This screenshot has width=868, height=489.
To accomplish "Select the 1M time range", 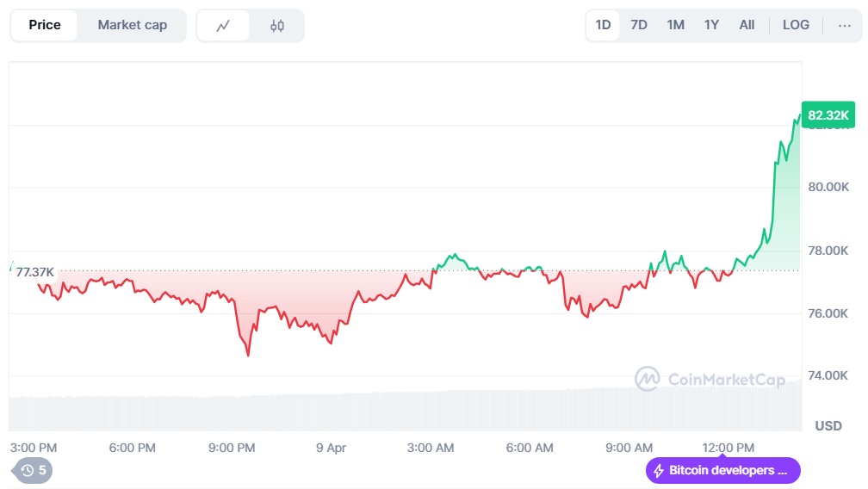I will (x=675, y=25).
